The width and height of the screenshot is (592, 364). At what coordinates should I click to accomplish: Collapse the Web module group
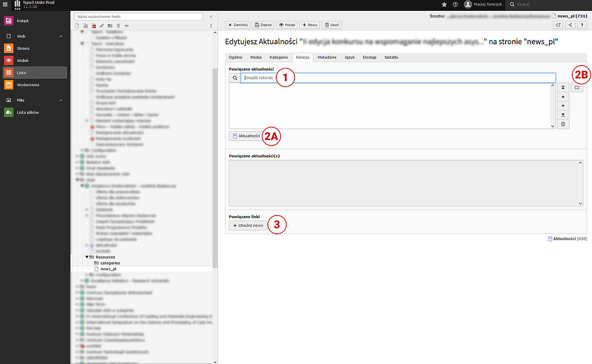pyautogui.click(x=61, y=36)
